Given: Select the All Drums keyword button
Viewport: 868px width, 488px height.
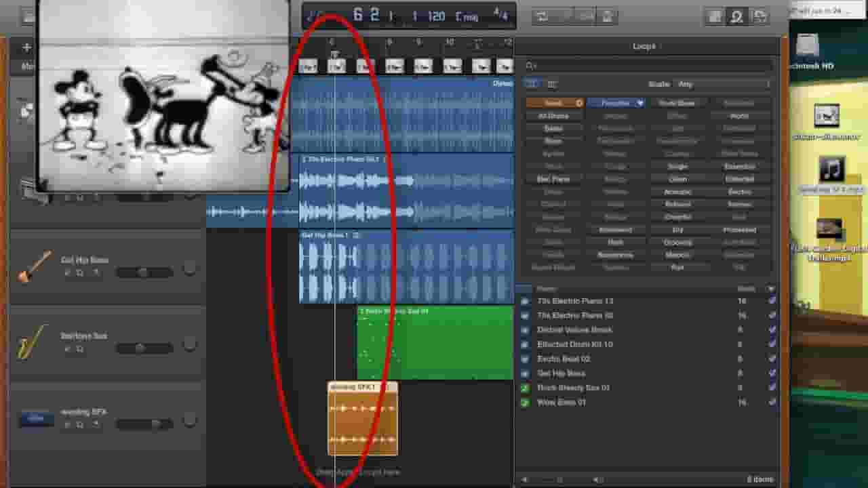Looking at the screenshot, I should click(x=554, y=116).
